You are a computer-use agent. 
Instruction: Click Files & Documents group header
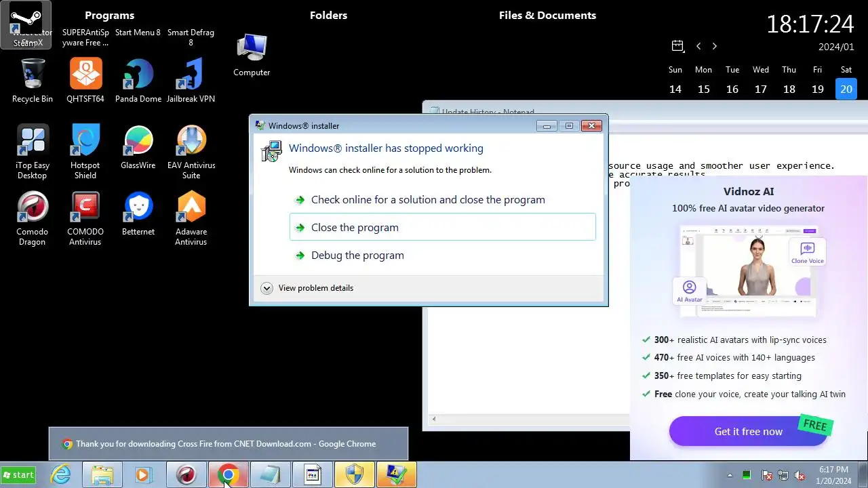(547, 15)
